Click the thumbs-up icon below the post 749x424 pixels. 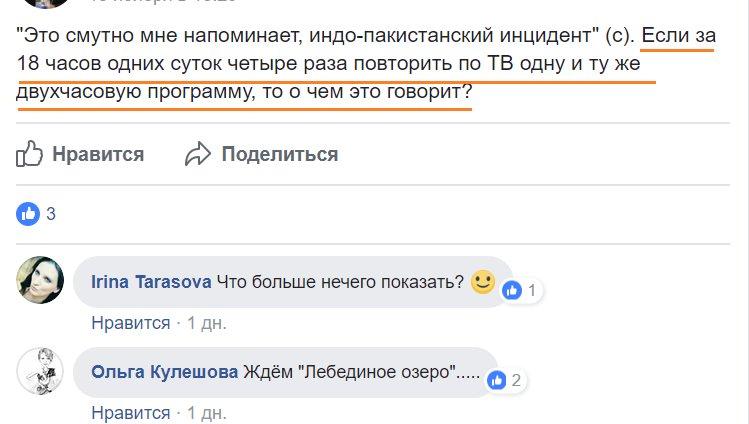coord(30,154)
